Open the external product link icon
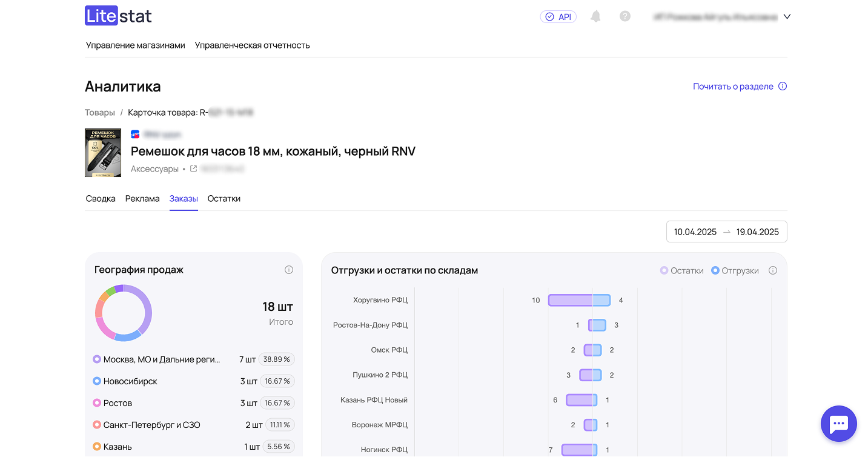This screenshot has height=457, width=868. coord(194,169)
